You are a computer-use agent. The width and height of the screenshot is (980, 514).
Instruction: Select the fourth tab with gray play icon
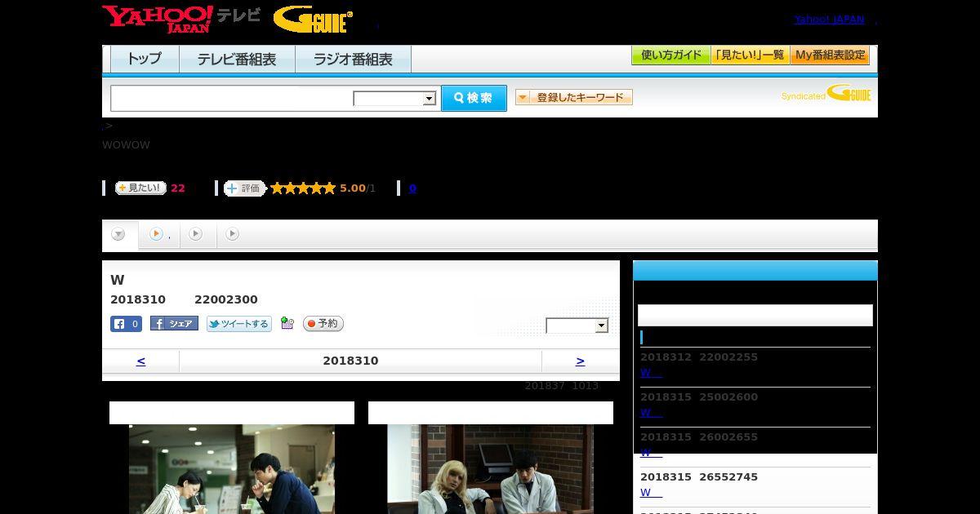(x=233, y=234)
